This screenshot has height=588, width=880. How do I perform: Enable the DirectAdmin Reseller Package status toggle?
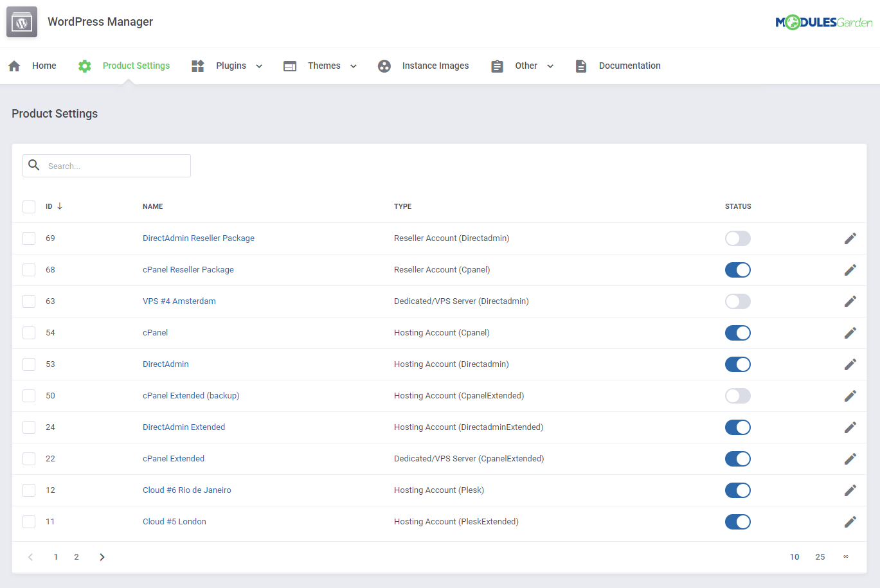[x=737, y=238]
